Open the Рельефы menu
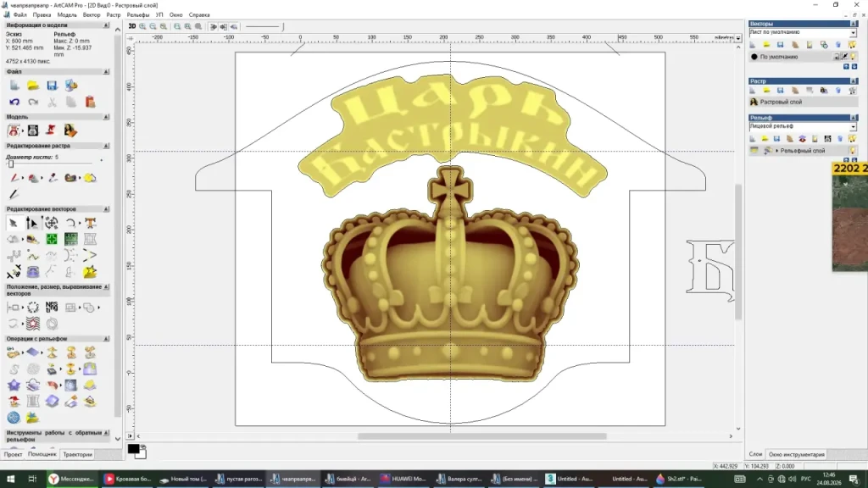Image resolution: width=868 pixels, height=488 pixels. 138,15
